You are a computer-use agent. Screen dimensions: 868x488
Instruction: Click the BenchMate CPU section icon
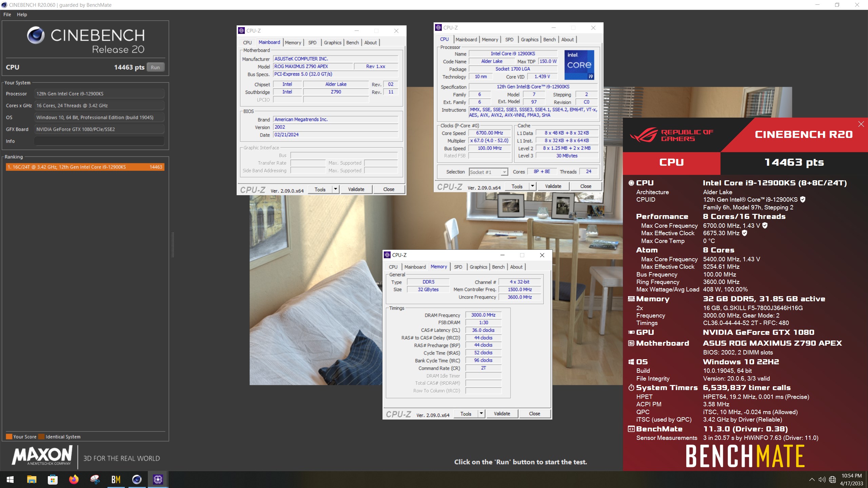631,183
